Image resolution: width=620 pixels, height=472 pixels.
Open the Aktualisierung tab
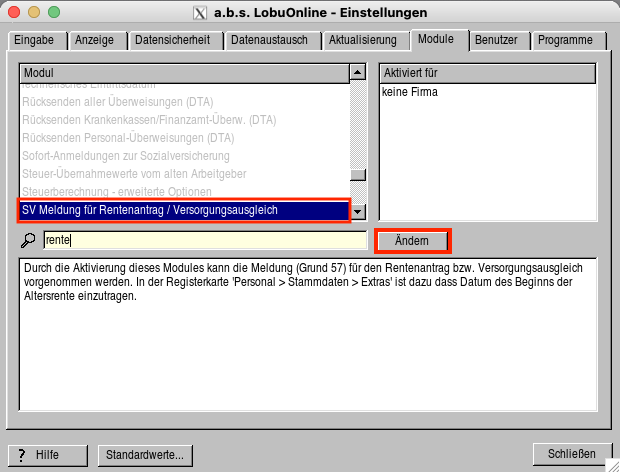tap(367, 41)
